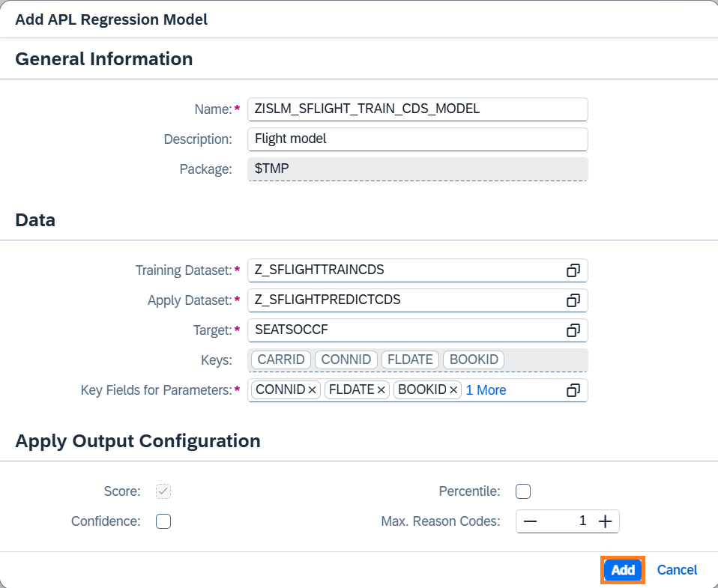This screenshot has height=588, width=718.
Task: Click the Description field 'Flight model'
Action: point(417,139)
